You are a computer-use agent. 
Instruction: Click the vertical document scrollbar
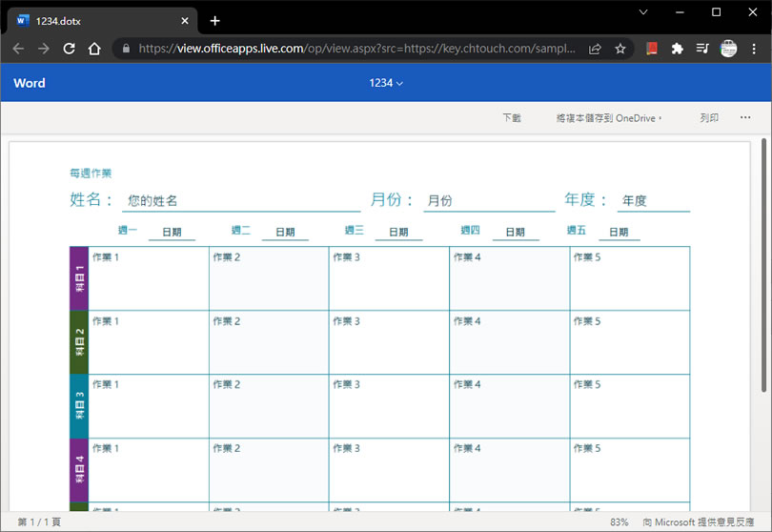(763, 267)
